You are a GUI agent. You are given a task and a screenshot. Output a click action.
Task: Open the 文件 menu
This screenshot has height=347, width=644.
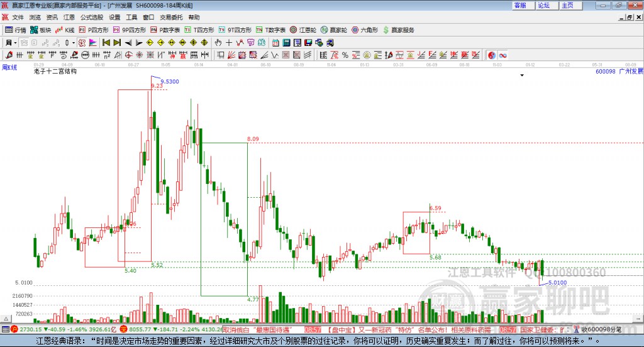[18, 17]
